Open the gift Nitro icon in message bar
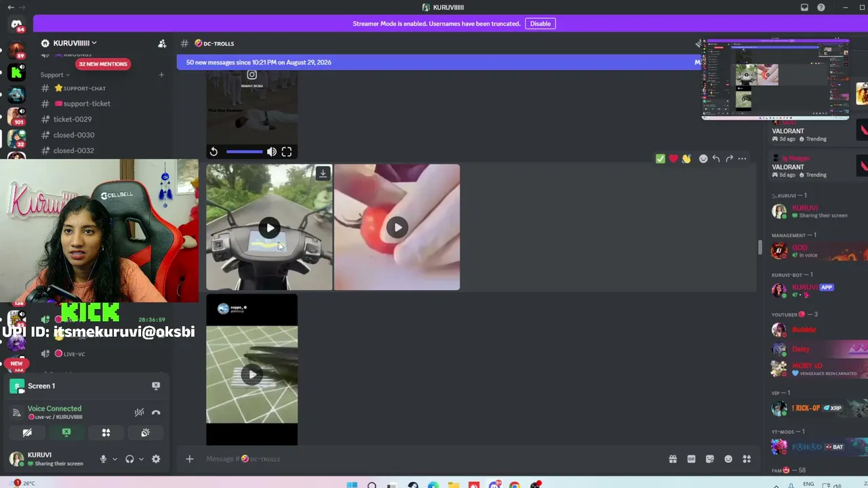 pyautogui.click(x=673, y=459)
